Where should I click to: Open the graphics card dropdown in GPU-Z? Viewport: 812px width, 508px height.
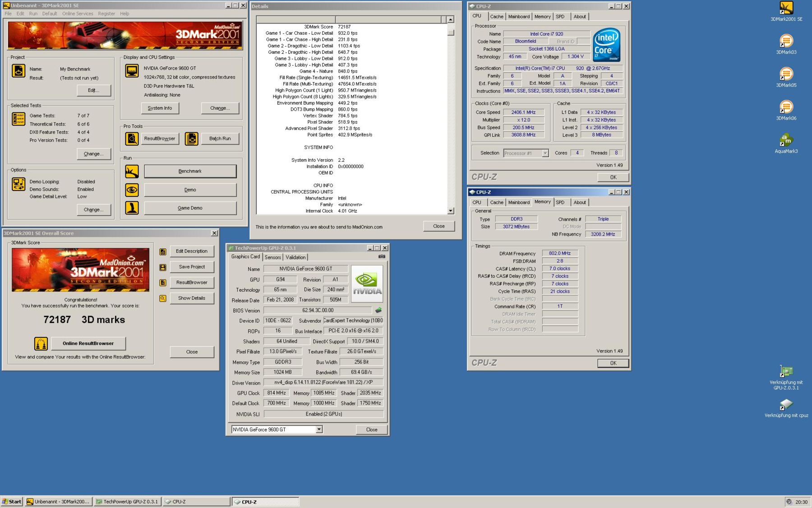tap(319, 429)
